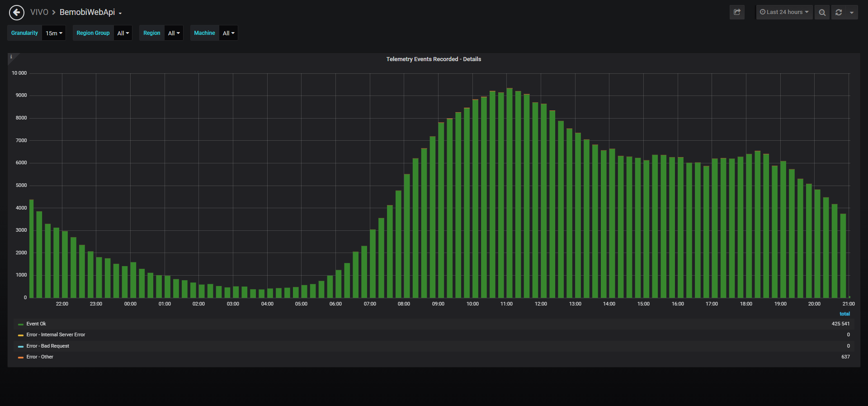Refresh the dashboard with the refresh icon

tap(839, 12)
